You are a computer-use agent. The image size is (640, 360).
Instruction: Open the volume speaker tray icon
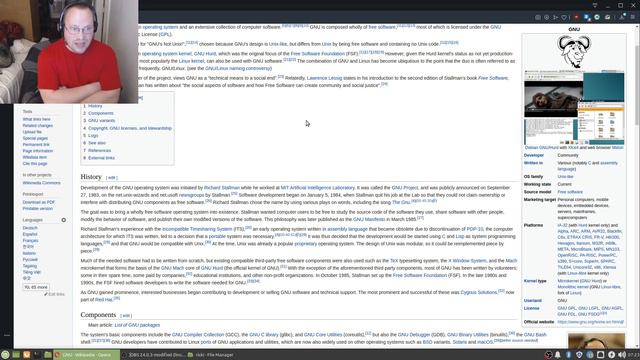[622, 355]
